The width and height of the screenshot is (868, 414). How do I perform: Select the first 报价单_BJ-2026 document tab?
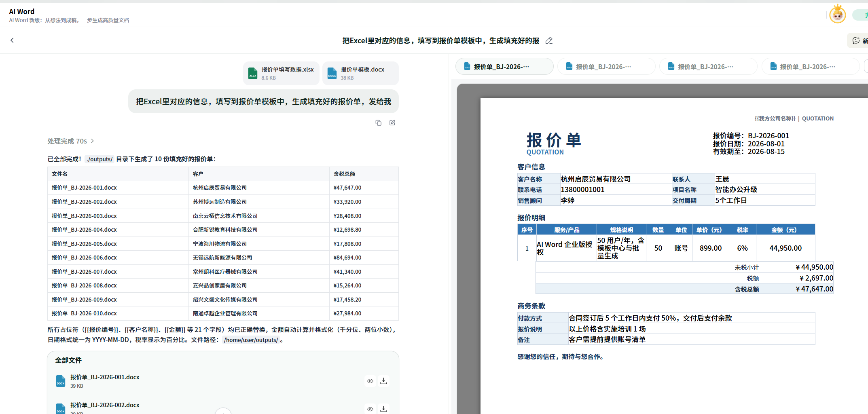pos(504,67)
